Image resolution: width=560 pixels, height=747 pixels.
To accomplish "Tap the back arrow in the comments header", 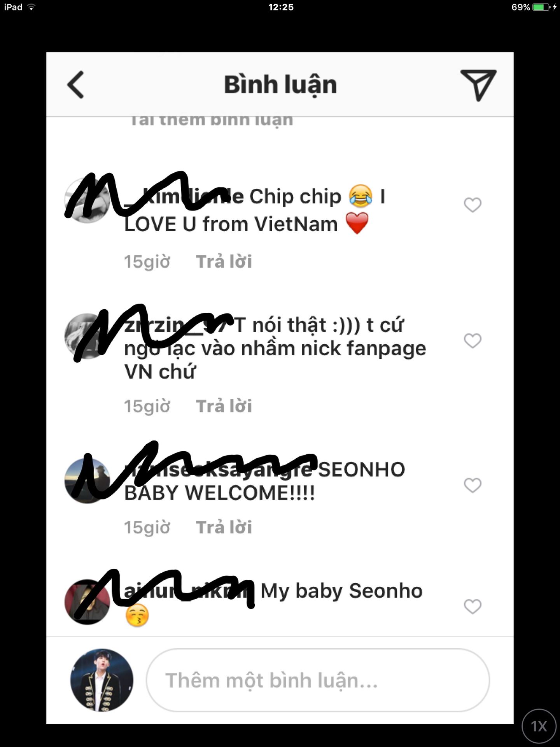I will [76, 84].
